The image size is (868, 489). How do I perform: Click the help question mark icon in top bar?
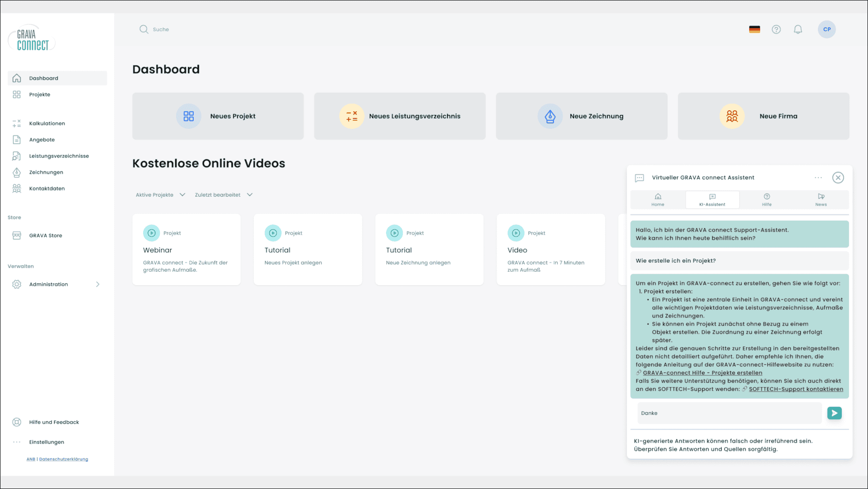tap(776, 29)
